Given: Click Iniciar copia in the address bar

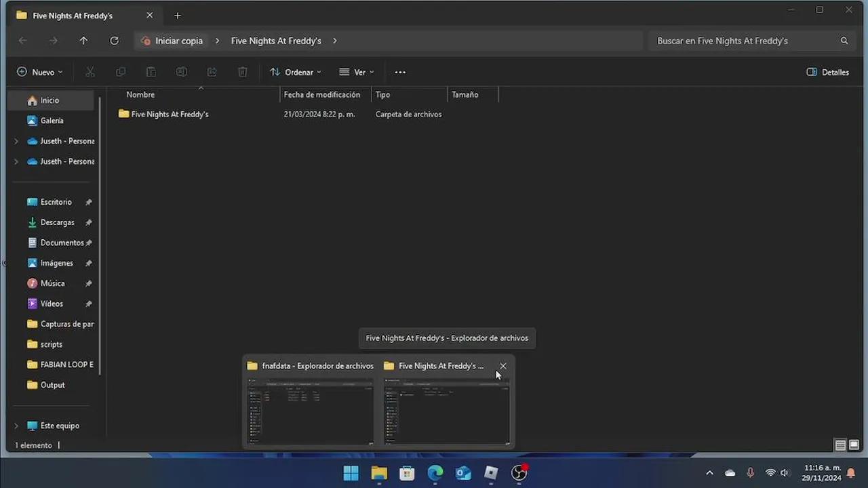Looking at the screenshot, I should [179, 41].
